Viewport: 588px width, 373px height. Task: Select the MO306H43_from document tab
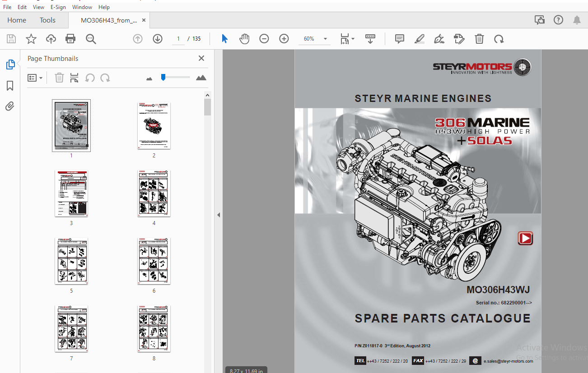point(109,20)
